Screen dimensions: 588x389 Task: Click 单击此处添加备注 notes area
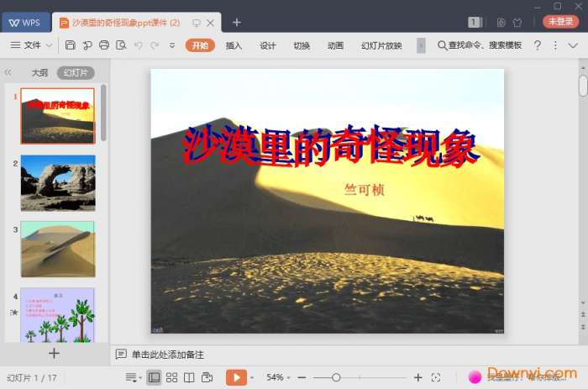(168, 355)
